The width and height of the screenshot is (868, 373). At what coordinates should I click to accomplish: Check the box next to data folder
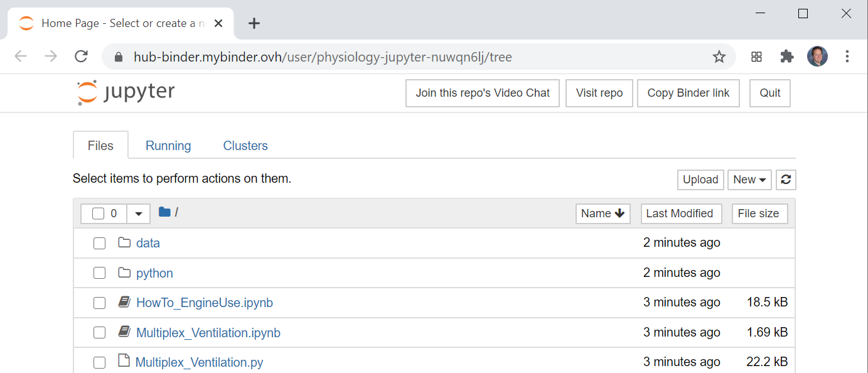(x=99, y=243)
